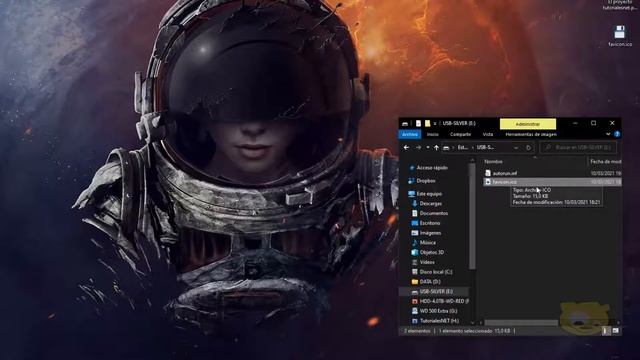Sort by Fecha de modificación column
This screenshot has height=360, width=640.
click(605, 162)
